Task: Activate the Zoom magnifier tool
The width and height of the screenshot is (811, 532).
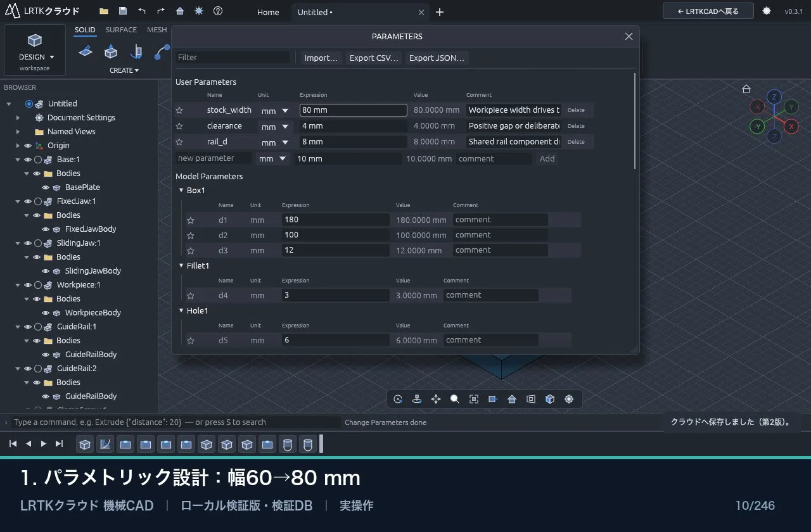Action: click(455, 399)
